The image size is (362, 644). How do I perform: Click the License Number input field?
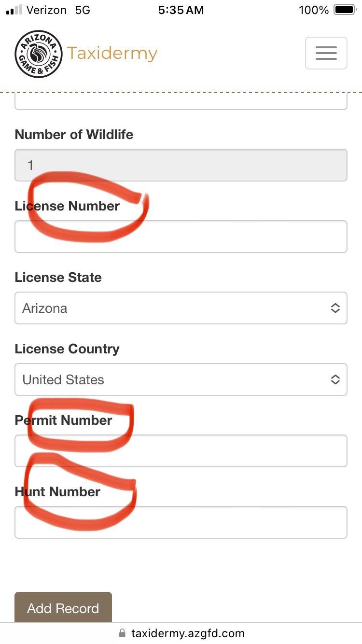(x=181, y=237)
